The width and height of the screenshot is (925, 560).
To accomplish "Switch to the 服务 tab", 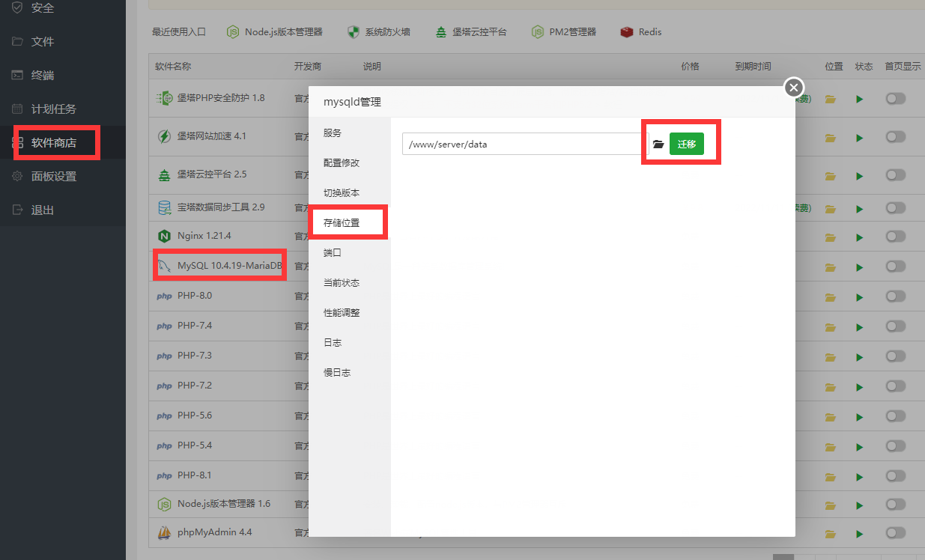I will (x=350, y=133).
